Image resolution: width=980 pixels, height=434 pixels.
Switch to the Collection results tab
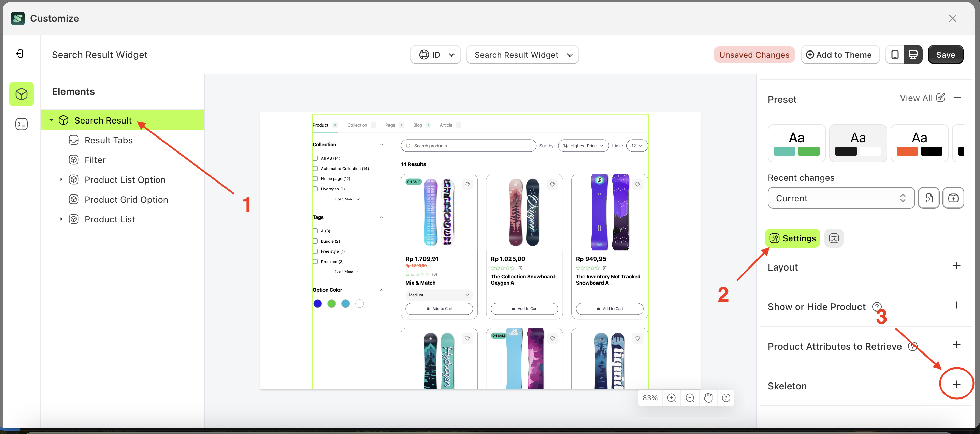357,125
